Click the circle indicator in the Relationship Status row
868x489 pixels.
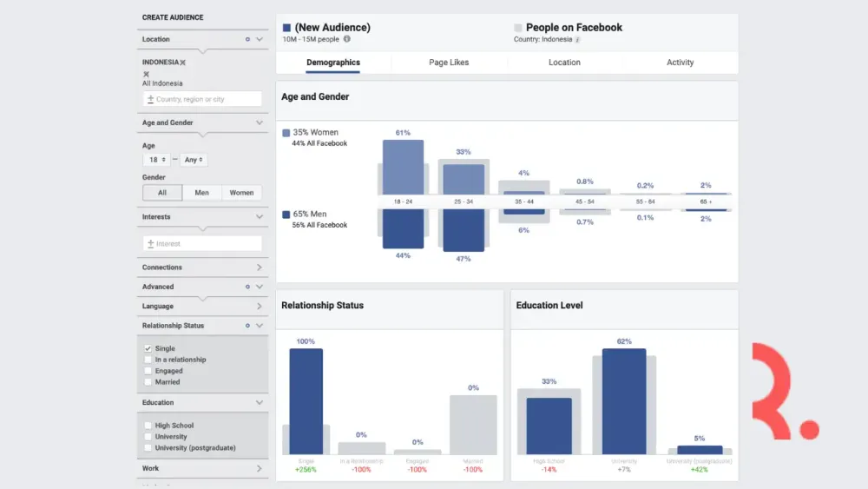247,326
